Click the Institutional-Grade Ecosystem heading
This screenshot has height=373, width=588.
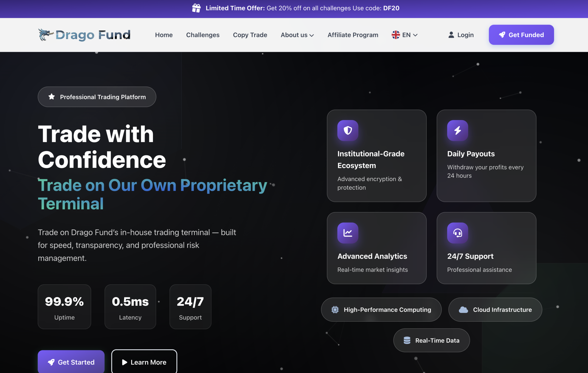tap(371, 159)
